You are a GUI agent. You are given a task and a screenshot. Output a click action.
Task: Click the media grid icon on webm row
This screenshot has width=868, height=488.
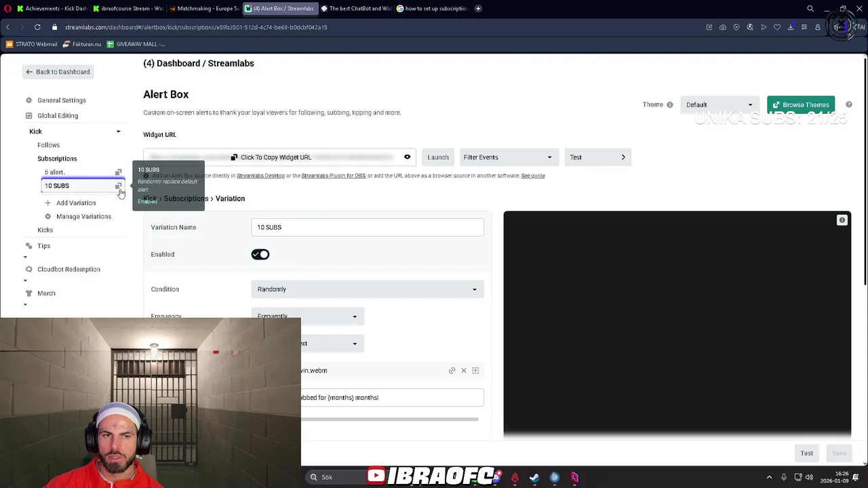pos(475,371)
